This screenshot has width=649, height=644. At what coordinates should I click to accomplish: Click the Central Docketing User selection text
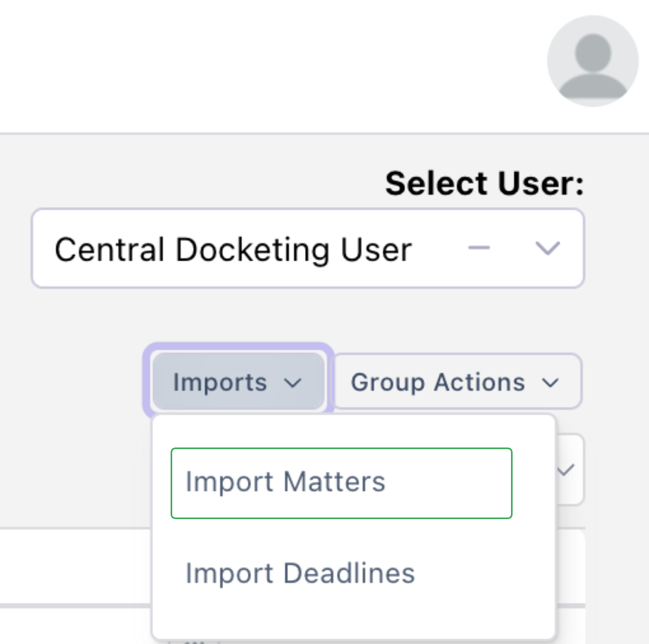(x=233, y=249)
